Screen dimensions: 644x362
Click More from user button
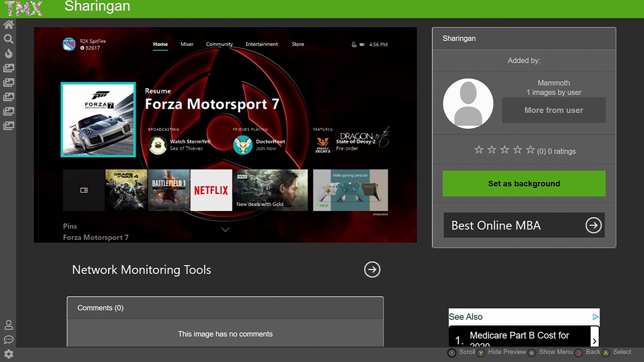point(553,110)
